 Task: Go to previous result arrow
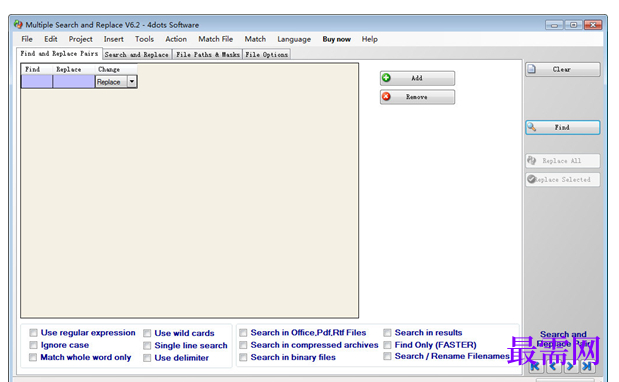pos(553,367)
